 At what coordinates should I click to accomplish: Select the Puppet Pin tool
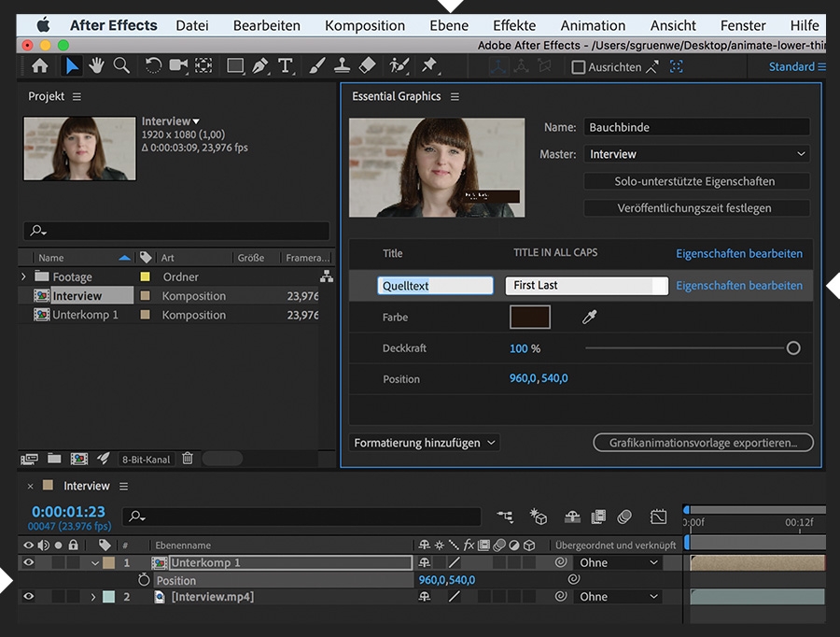pos(429,65)
